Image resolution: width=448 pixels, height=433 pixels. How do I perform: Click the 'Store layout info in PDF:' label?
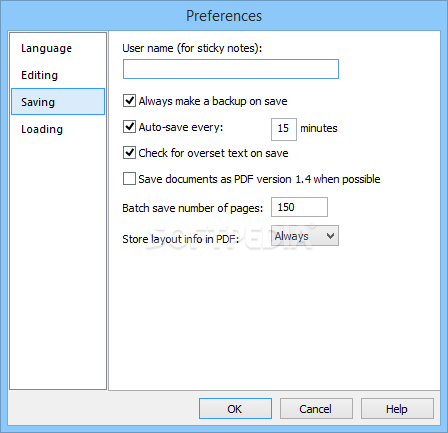tap(181, 239)
